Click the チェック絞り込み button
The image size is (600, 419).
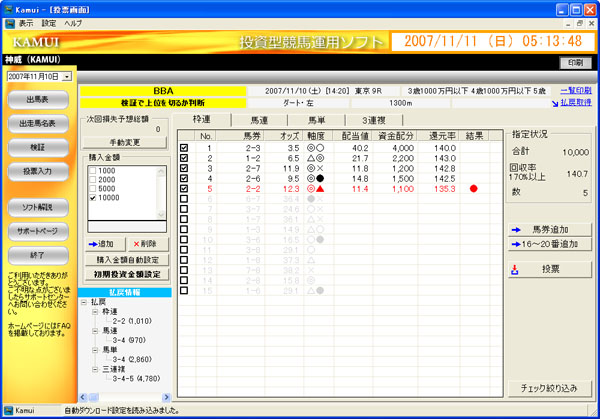click(x=551, y=387)
